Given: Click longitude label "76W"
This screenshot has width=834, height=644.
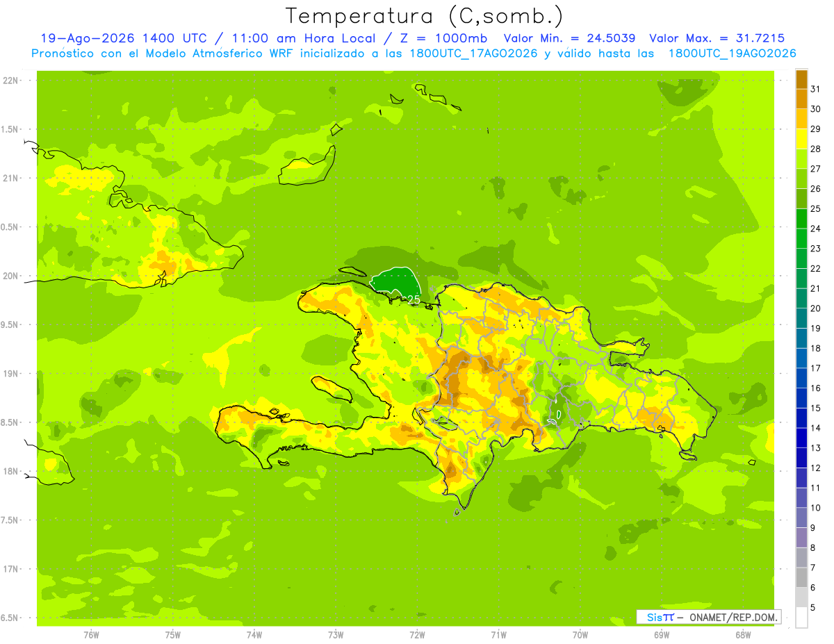Looking at the screenshot, I should (91, 635).
